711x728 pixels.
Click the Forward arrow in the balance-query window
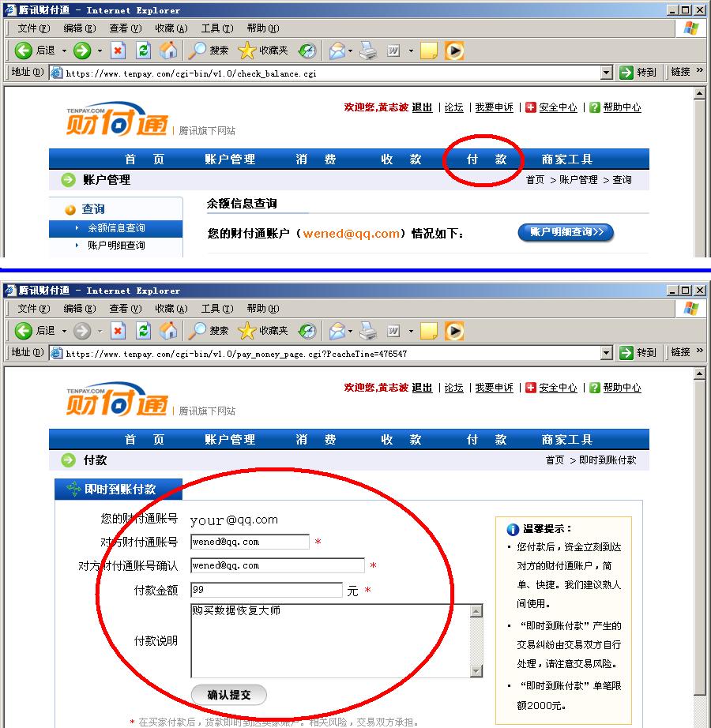click(x=82, y=51)
